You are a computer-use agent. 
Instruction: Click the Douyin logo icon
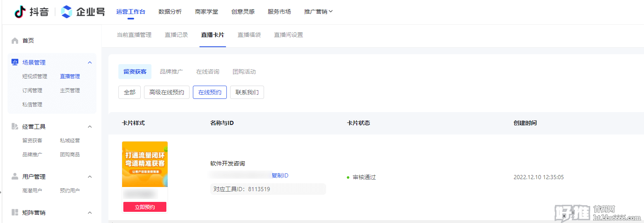tap(20, 12)
